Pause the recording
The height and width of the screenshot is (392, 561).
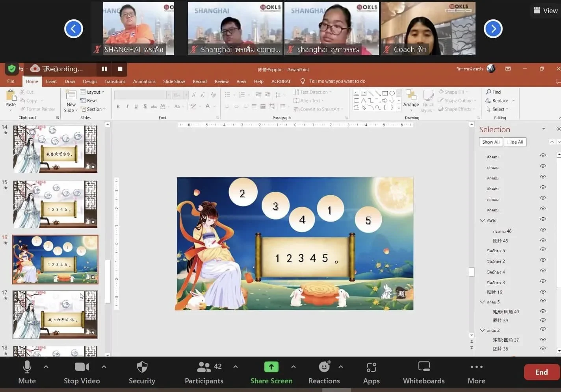104,69
